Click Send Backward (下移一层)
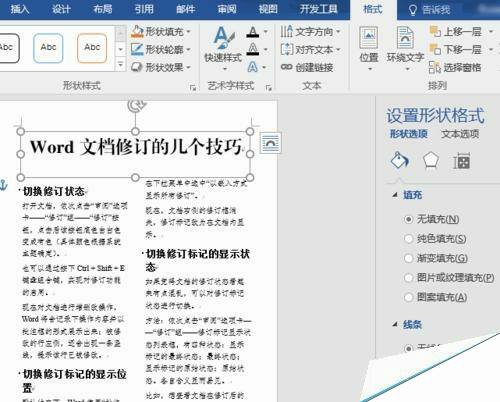The width and height of the screenshot is (500, 402). 455,50
